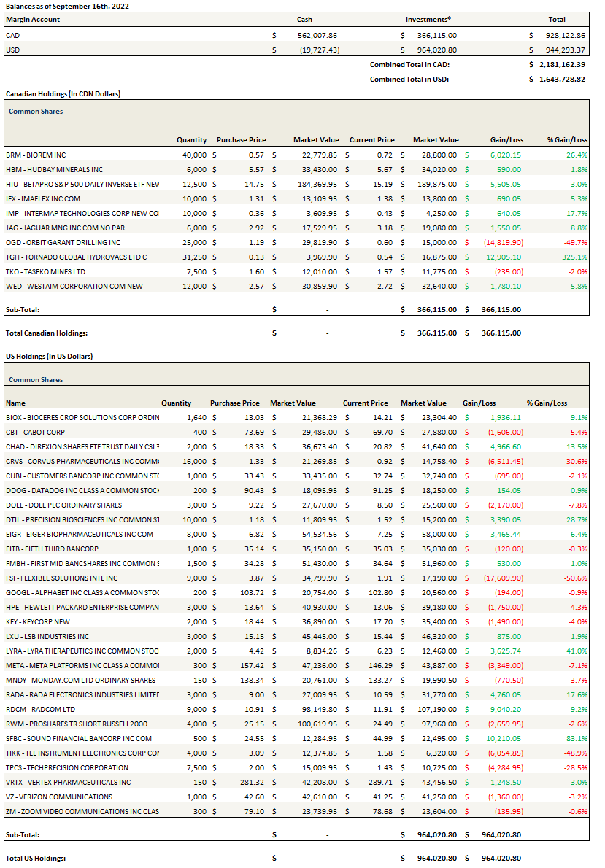The width and height of the screenshot is (605, 868).
Task: Select the Canadian Holdings section heading
Action: pyautogui.click(x=63, y=94)
